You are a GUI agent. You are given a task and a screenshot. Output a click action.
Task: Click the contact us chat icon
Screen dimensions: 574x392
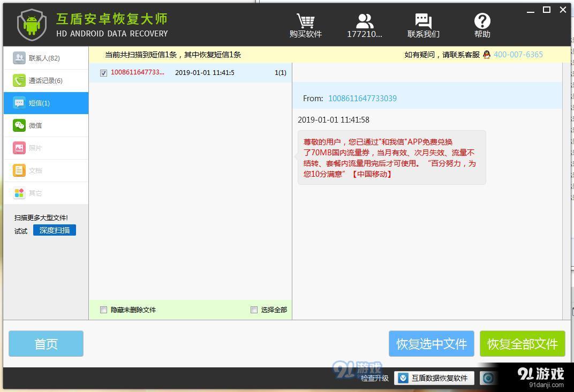click(423, 21)
